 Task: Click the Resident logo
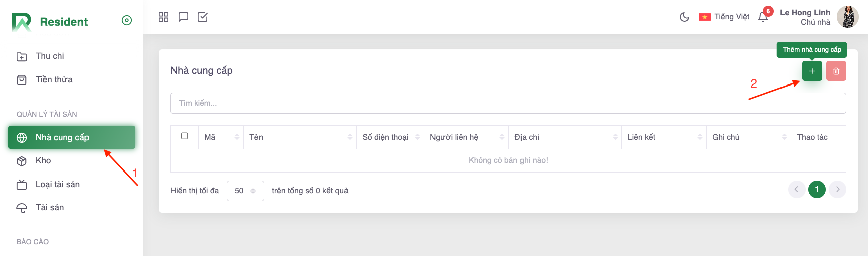(x=50, y=22)
